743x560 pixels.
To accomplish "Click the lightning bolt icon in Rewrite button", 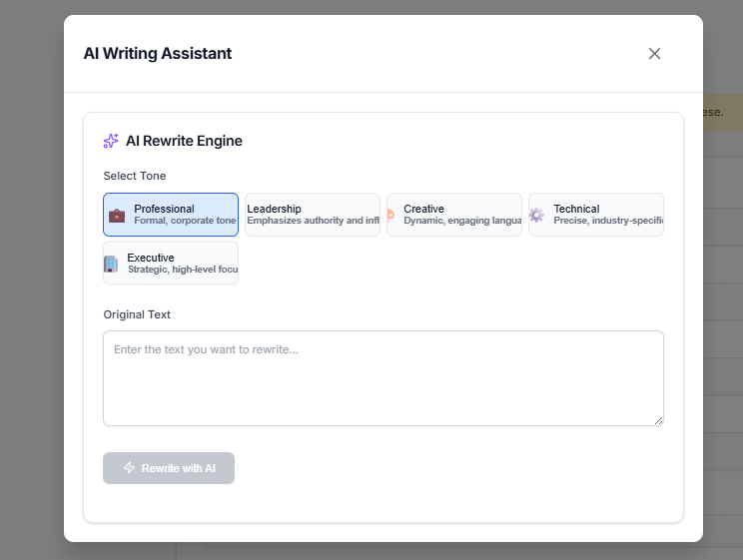I will 129,468.
